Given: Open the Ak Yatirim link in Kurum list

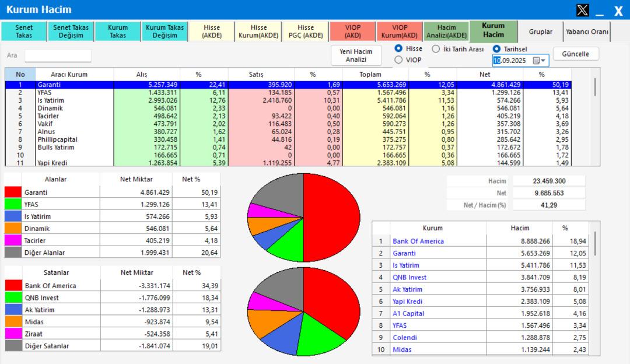Looking at the screenshot, I should coord(407,289).
